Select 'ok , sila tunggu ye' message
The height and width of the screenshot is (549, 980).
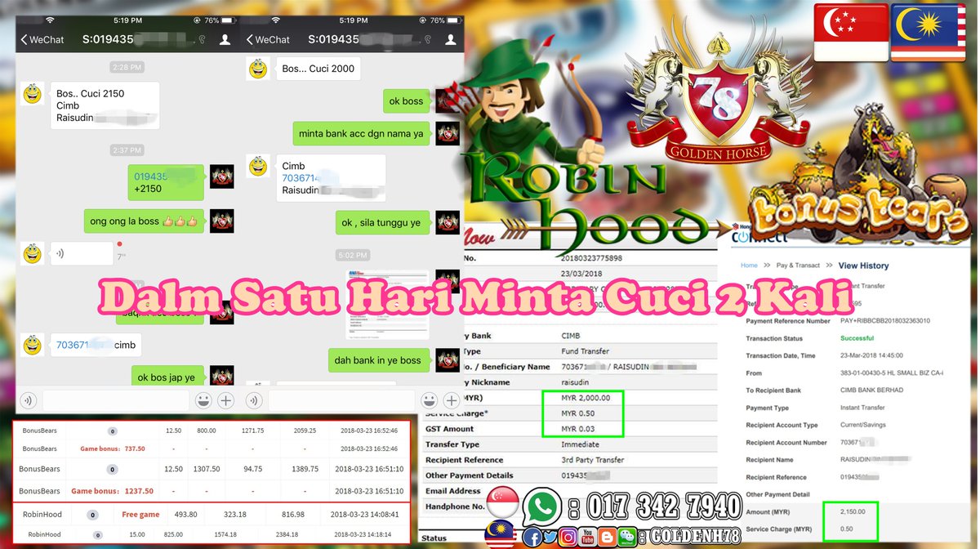click(x=382, y=222)
